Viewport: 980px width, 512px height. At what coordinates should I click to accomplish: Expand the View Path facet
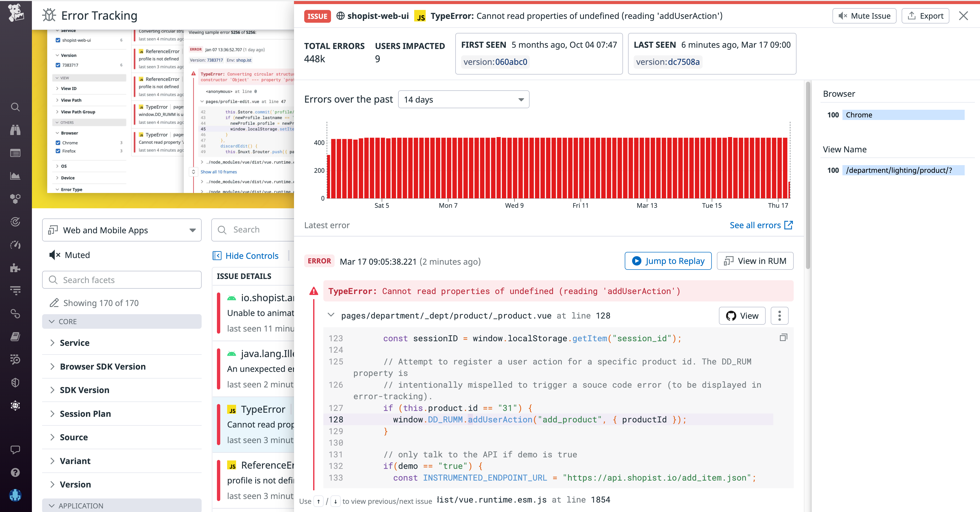(71, 100)
